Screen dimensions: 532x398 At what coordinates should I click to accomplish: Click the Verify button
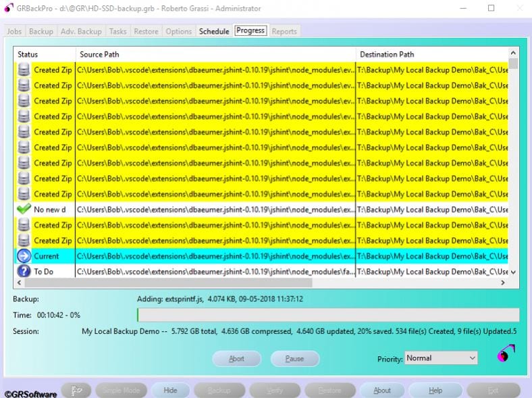click(275, 390)
